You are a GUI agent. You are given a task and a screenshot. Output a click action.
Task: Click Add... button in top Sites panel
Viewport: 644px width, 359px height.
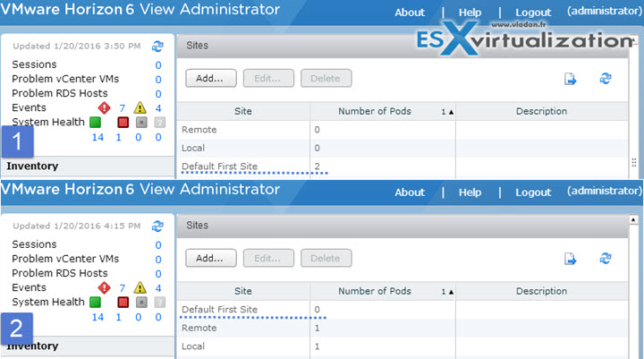pyautogui.click(x=211, y=78)
